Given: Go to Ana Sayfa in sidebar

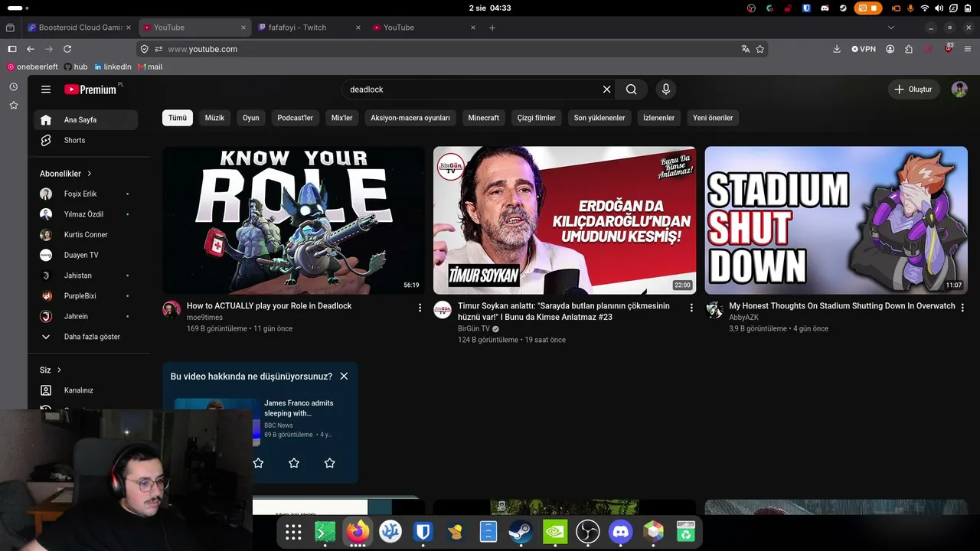Looking at the screenshot, I should pyautogui.click(x=86, y=120).
